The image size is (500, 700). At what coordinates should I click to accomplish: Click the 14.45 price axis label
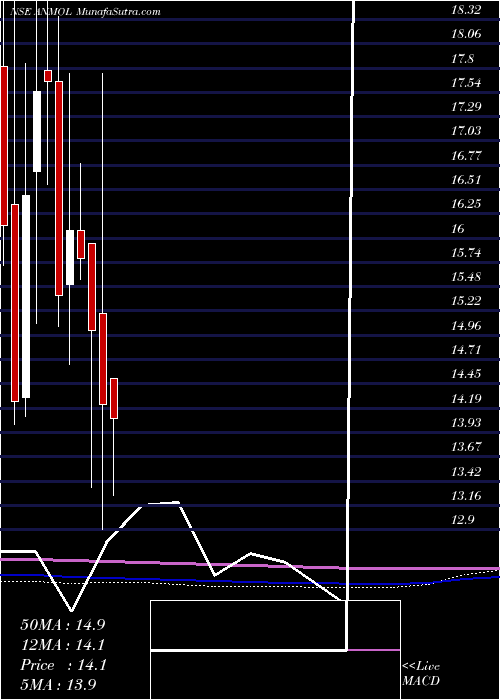466,374
